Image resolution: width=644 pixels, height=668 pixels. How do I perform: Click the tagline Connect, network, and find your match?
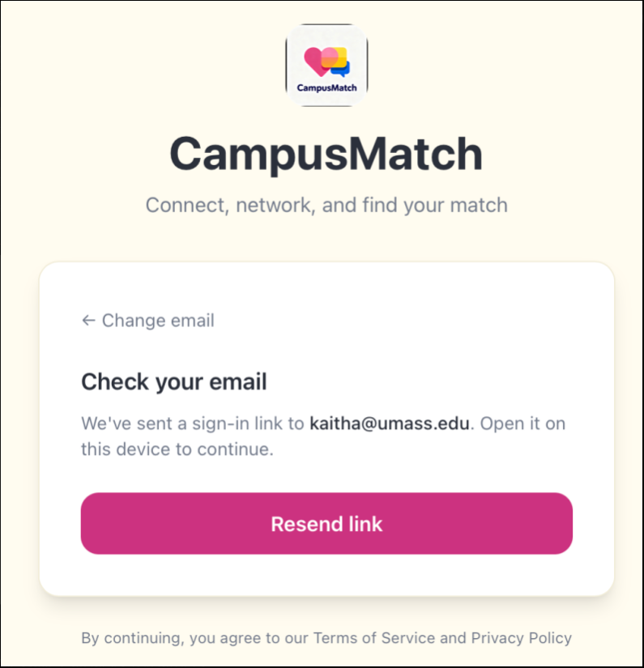tap(326, 206)
